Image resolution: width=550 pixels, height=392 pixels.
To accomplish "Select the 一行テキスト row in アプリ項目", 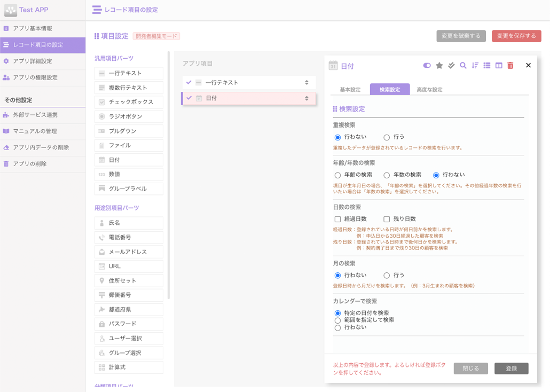I will (x=249, y=82).
